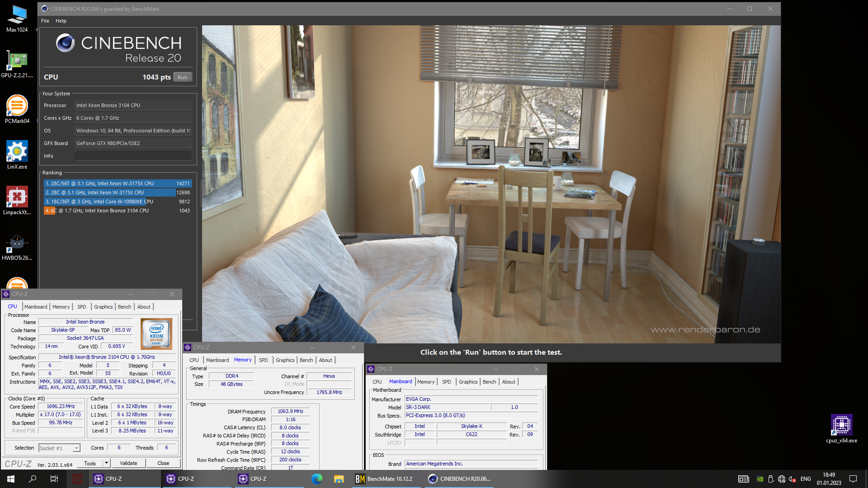Open the Socket #1 selection dropdown

point(59,448)
